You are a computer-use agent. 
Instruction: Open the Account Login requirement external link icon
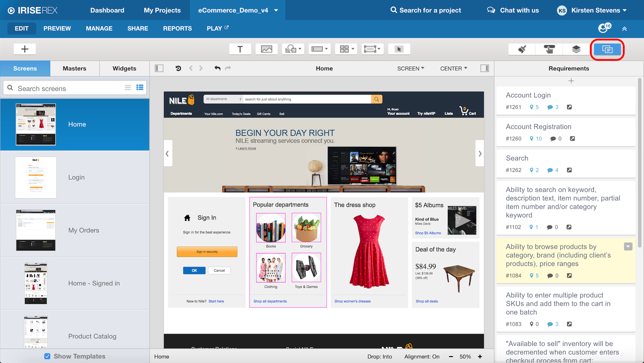569,107
